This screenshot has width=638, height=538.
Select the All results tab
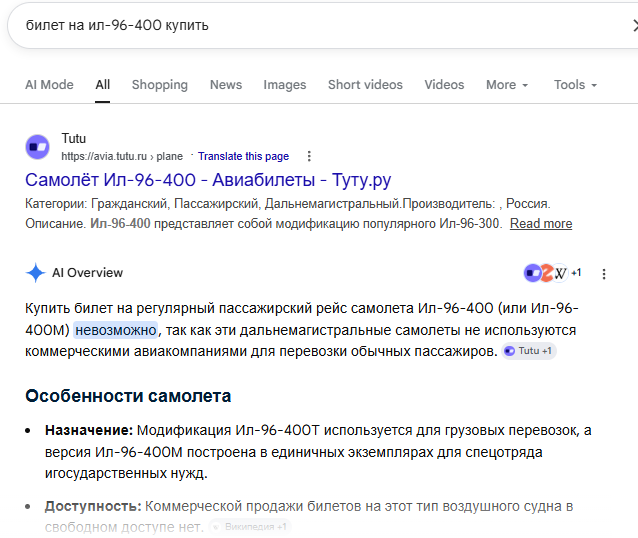coord(103,85)
